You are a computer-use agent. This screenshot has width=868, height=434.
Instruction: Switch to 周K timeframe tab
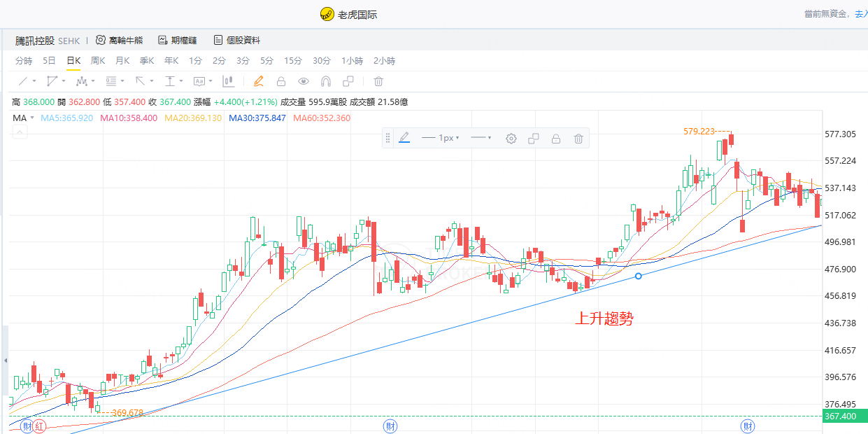click(98, 61)
